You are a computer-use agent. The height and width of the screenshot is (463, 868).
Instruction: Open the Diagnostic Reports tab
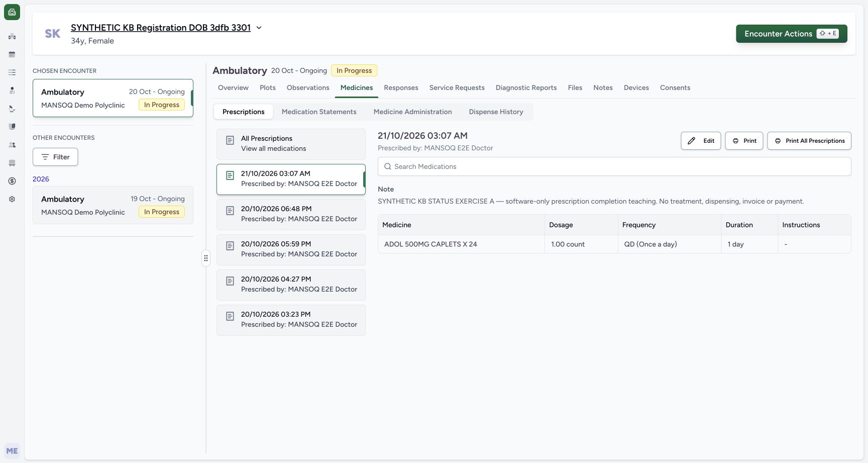(x=526, y=87)
